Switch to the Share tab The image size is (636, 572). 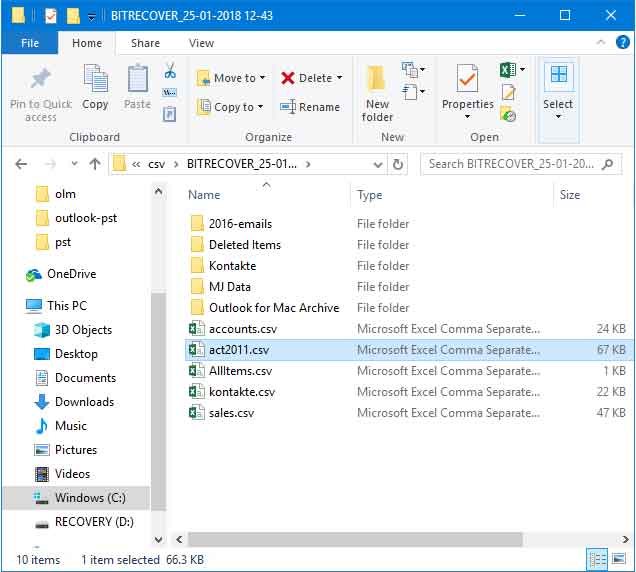coord(145,43)
